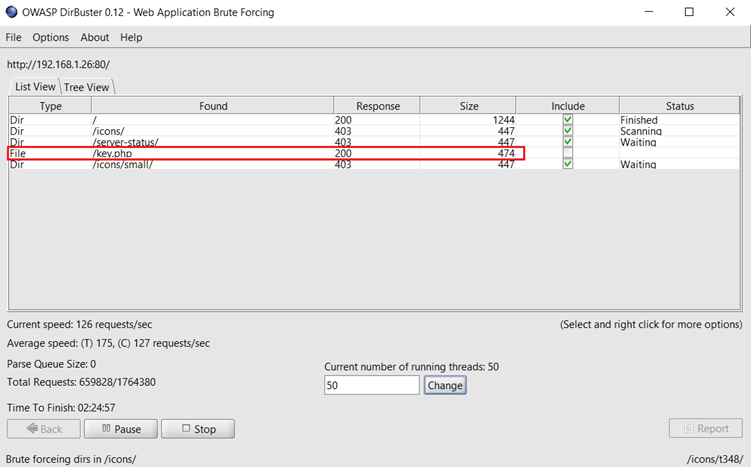
Task: Sort results by Size column header
Action: [x=468, y=106]
